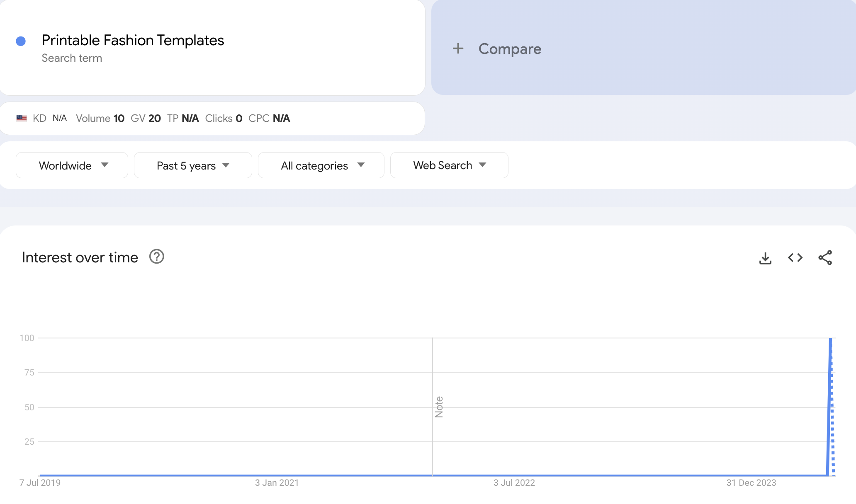
Task: Expand the Past 5 years dropdown
Action: pyautogui.click(x=193, y=165)
